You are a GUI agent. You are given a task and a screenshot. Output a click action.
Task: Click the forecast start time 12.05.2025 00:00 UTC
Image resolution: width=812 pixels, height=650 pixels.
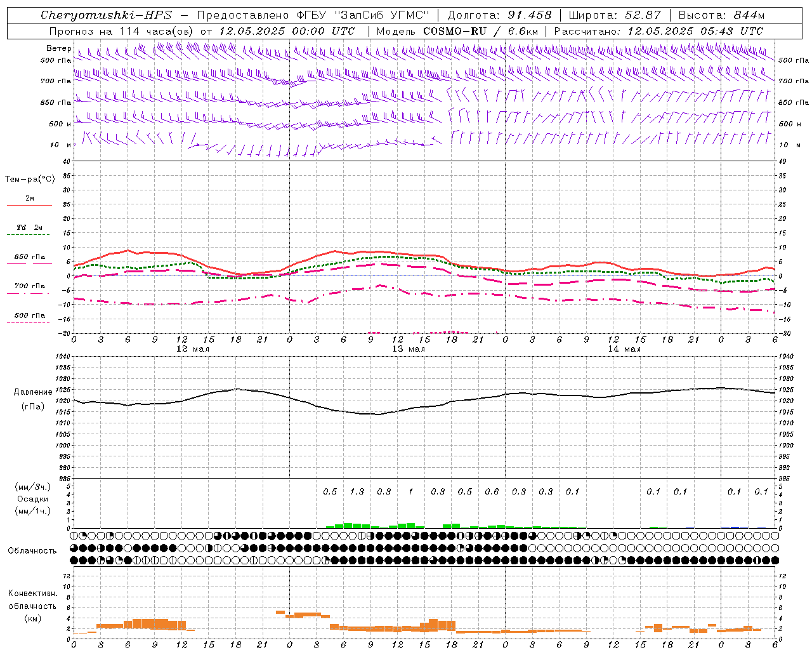[287, 31]
